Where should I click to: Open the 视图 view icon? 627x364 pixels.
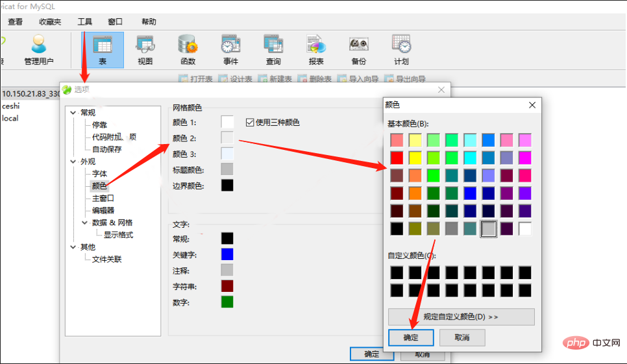(145, 50)
